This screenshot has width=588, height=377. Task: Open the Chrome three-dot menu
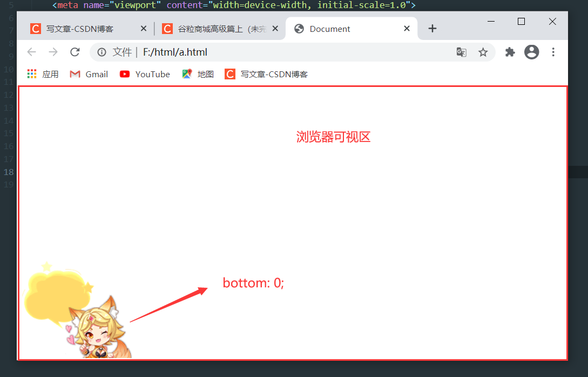coord(553,52)
